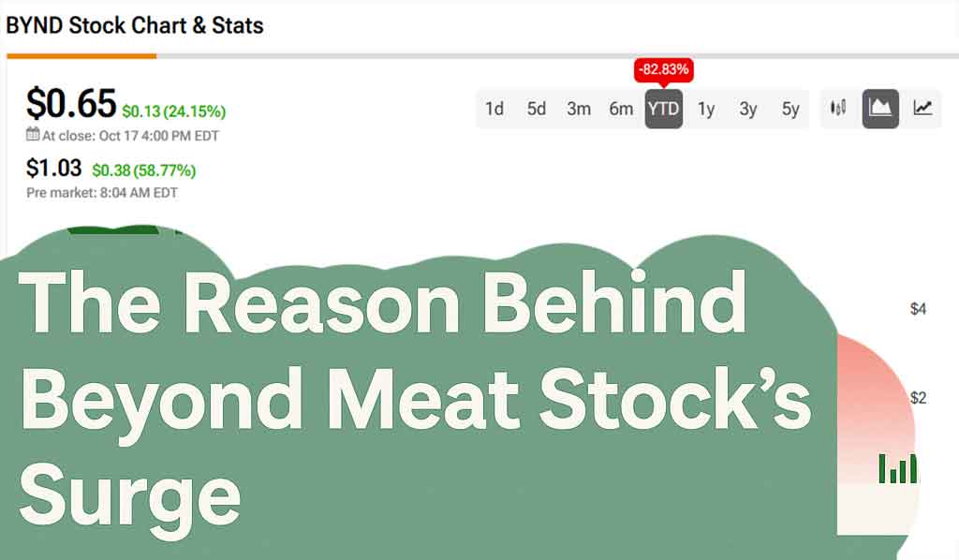Toggle the 1d time range
The image size is (959, 560).
coord(494,109)
